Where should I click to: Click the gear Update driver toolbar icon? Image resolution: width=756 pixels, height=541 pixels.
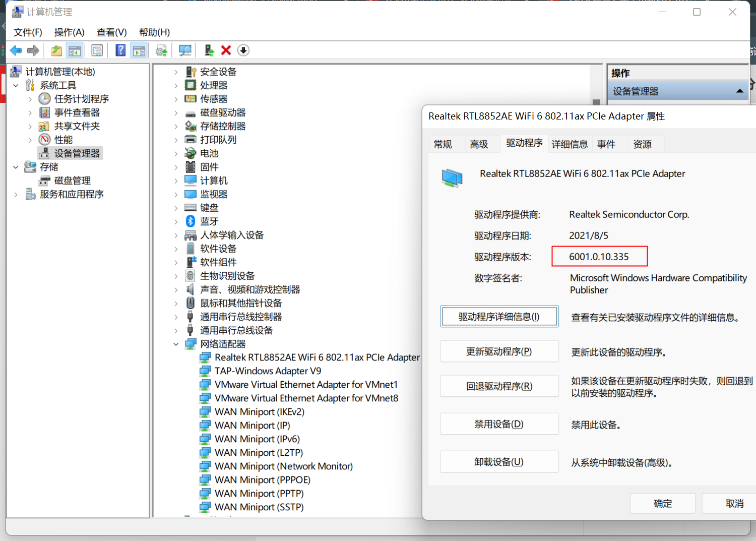pos(161,50)
